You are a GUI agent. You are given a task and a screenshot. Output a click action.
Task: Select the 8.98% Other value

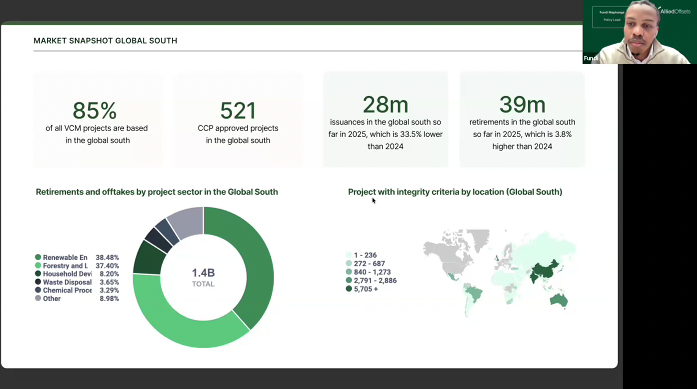click(x=109, y=299)
